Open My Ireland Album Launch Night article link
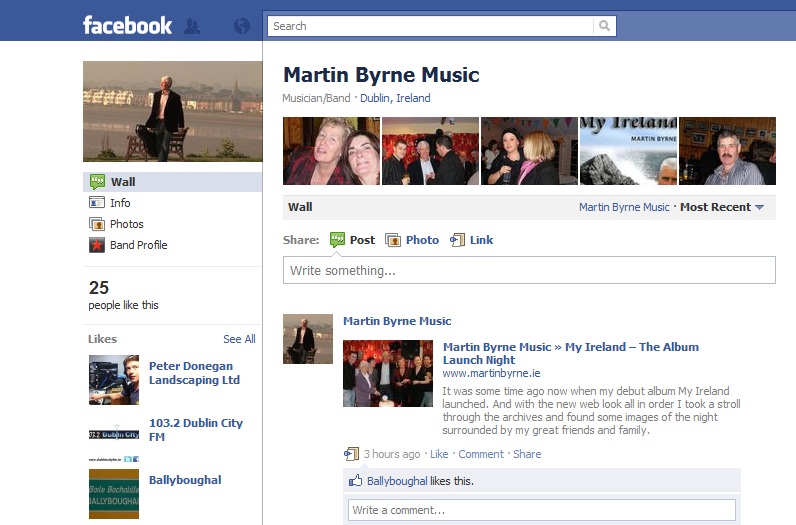This screenshot has height=525, width=796. pos(571,353)
